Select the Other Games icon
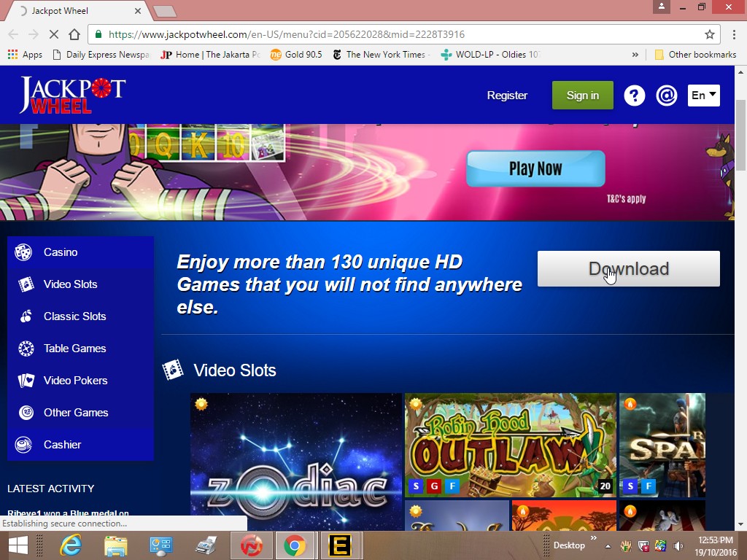The image size is (747, 560). click(26, 413)
